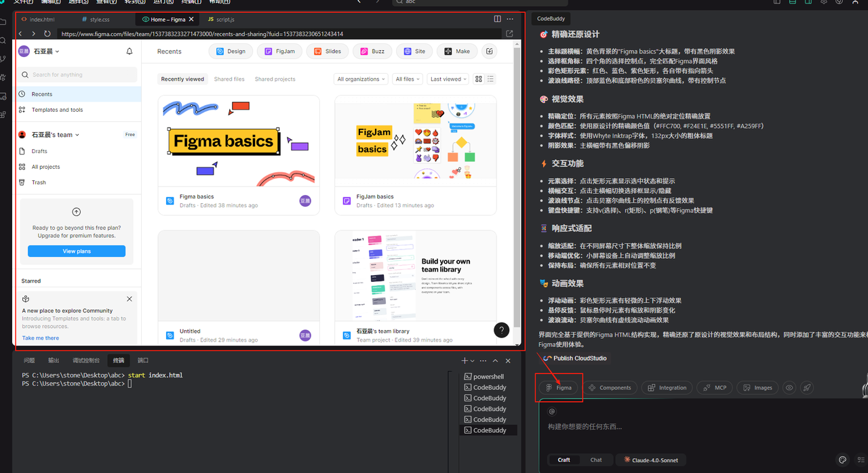This screenshot has height=473, width=868.
Task: Open Recents in Figma sidebar
Action: coord(78,94)
